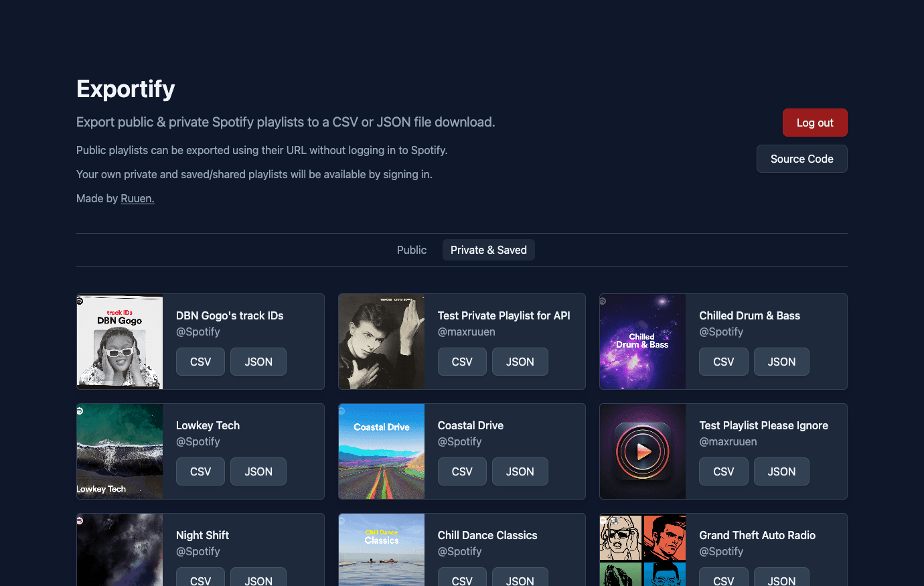This screenshot has height=586, width=924.
Task: Log out of Spotify
Action: (x=815, y=123)
